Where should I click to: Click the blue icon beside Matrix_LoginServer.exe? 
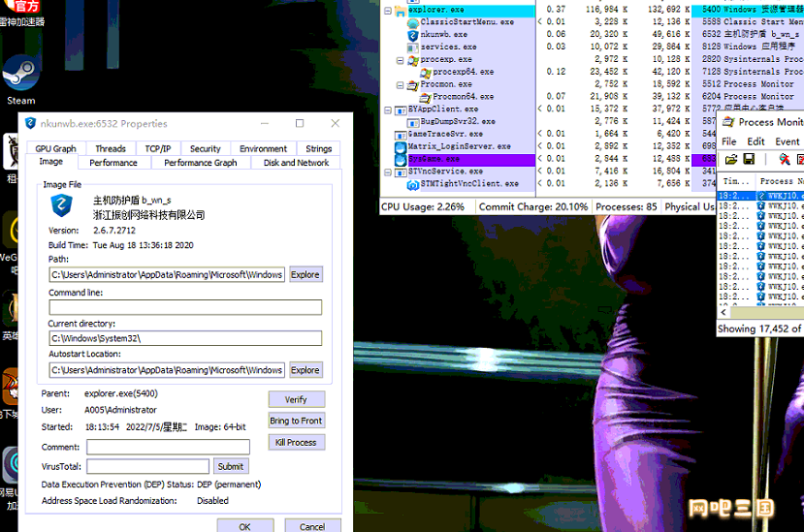[401, 146]
